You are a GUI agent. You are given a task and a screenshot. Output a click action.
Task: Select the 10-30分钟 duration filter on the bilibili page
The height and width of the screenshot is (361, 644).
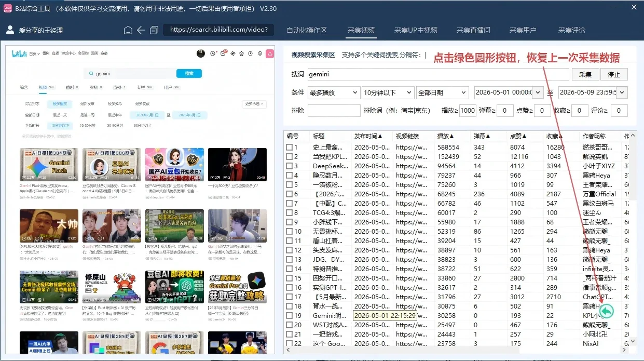click(x=87, y=126)
